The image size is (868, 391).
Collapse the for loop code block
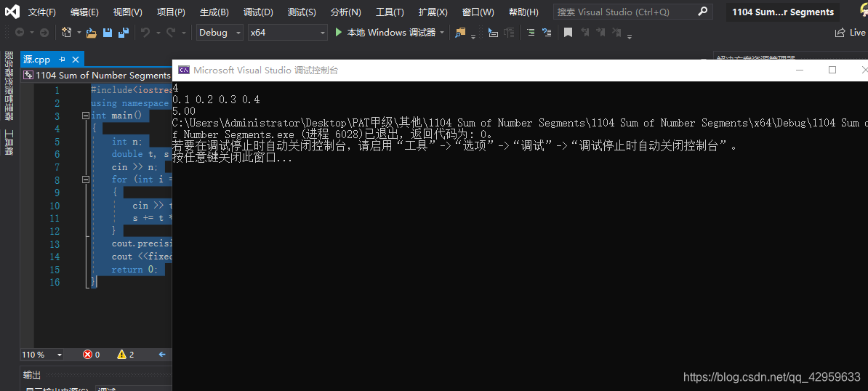pos(85,180)
